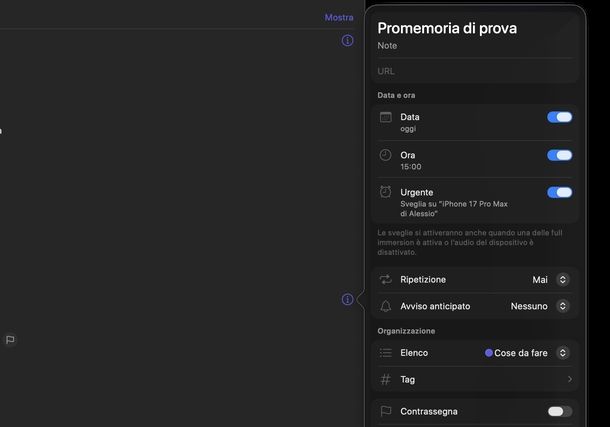The width and height of the screenshot is (610, 427).
Task: Click the Avviso anticipato label
Action: (435, 306)
